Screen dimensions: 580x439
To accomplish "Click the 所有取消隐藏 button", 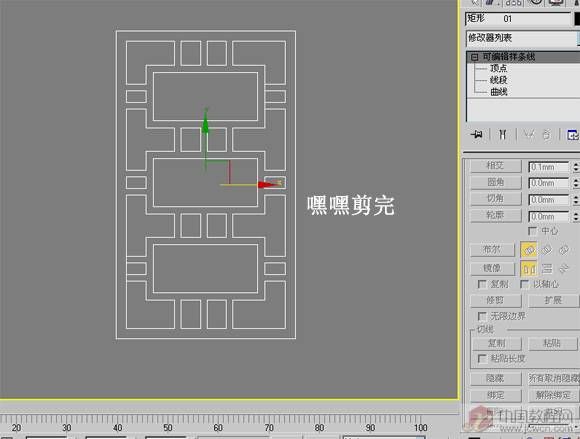I will click(x=554, y=379).
